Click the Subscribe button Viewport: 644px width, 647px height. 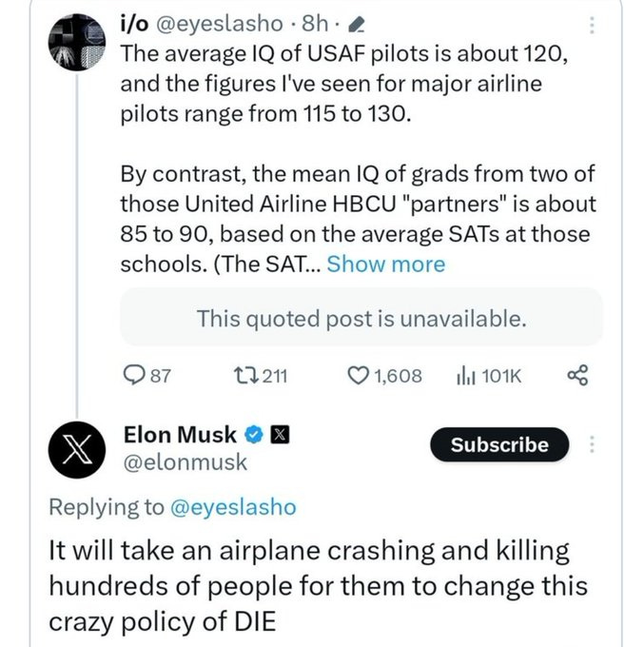tap(499, 444)
